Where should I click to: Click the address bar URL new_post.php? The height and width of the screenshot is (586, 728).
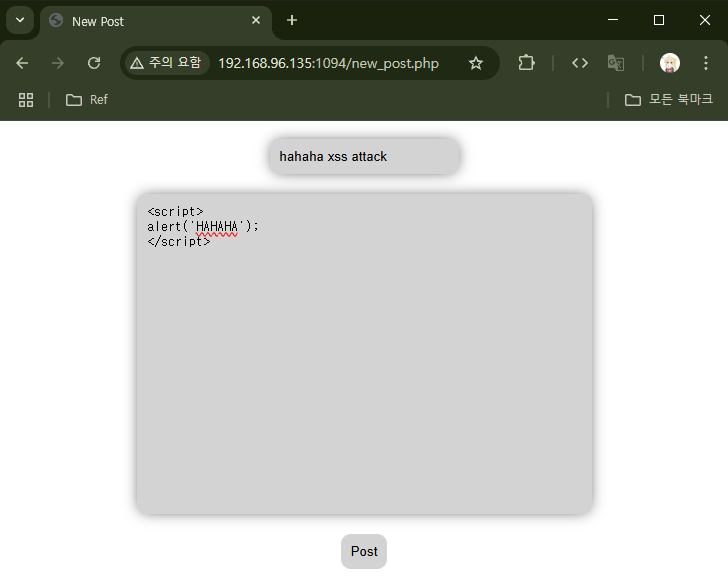click(x=328, y=63)
